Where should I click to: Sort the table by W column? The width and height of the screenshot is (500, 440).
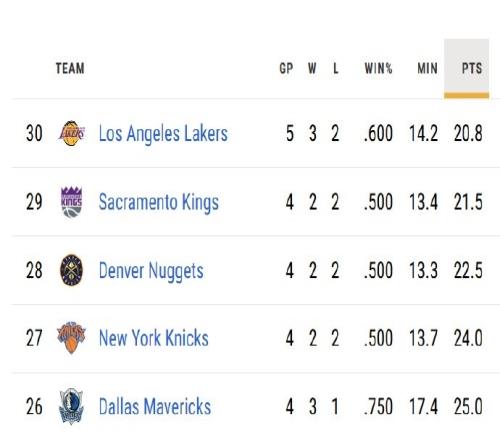click(x=312, y=68)
